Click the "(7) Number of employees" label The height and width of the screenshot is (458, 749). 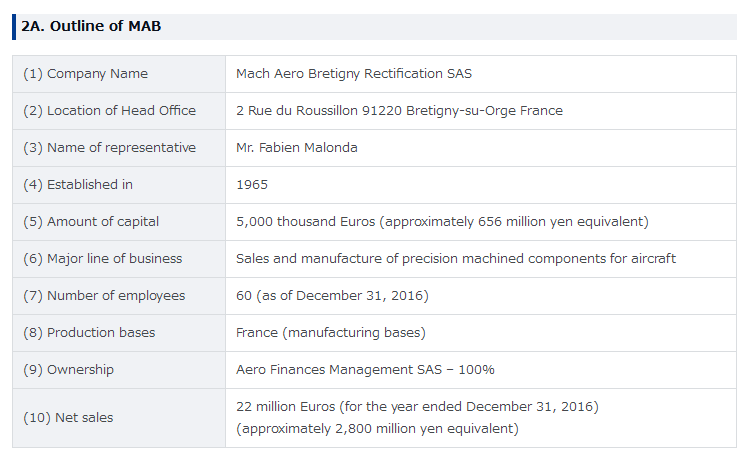pos(104,295)
